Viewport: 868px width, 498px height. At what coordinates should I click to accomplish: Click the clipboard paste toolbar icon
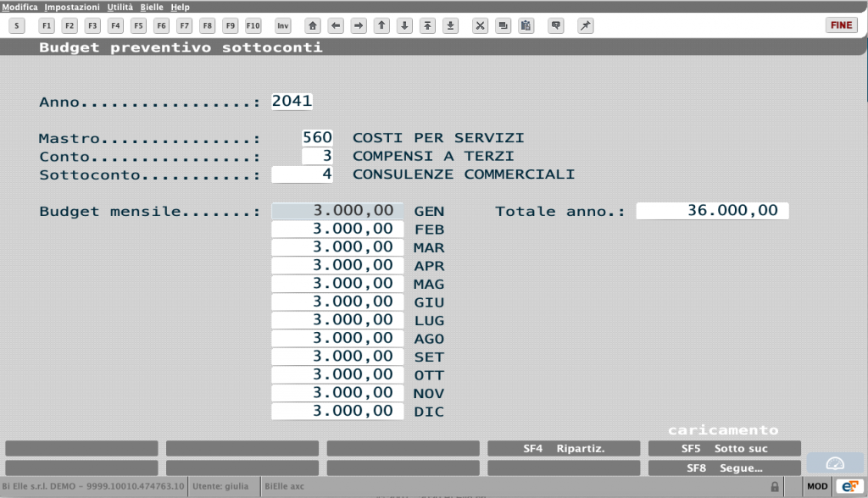[x=526, y=25]
